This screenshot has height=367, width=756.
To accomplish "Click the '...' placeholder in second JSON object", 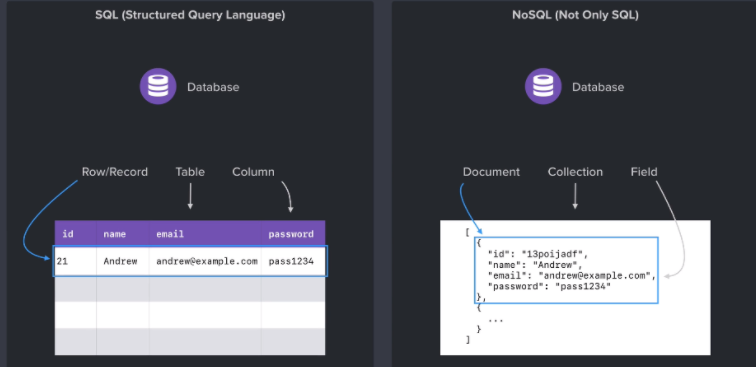I will tap(495, 319).
